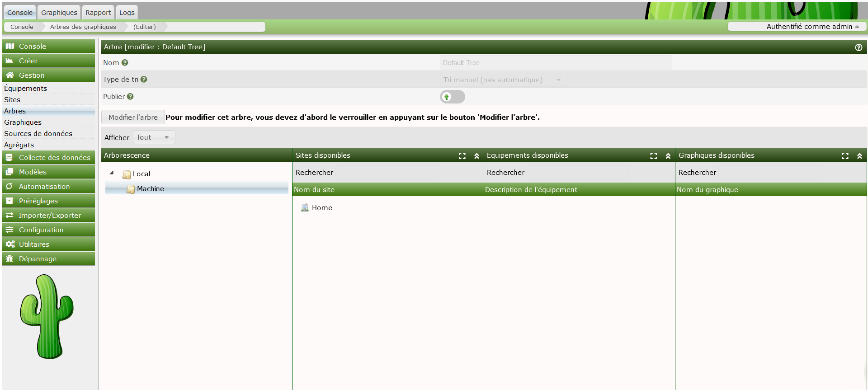Click the help icon beside Type de tri
868x390 pixels.
144,80
